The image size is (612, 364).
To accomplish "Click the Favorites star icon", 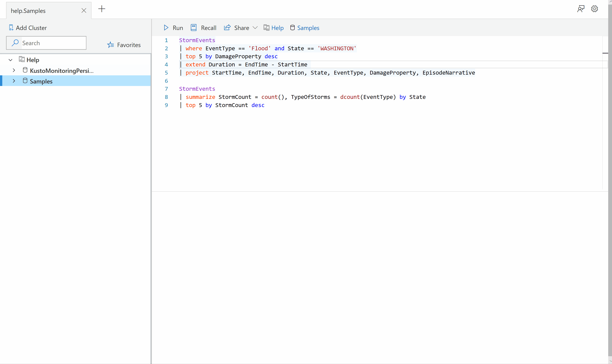I will tap(111, 45).
